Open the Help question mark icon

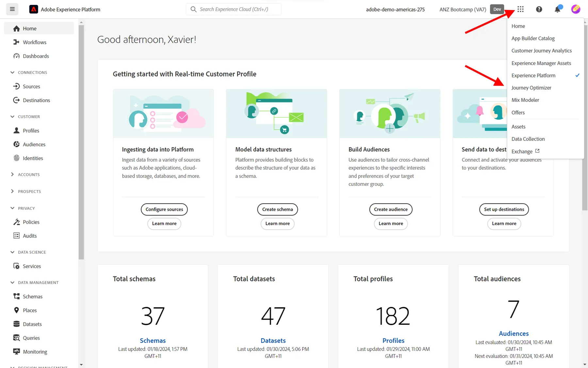[x=539, y=9]
